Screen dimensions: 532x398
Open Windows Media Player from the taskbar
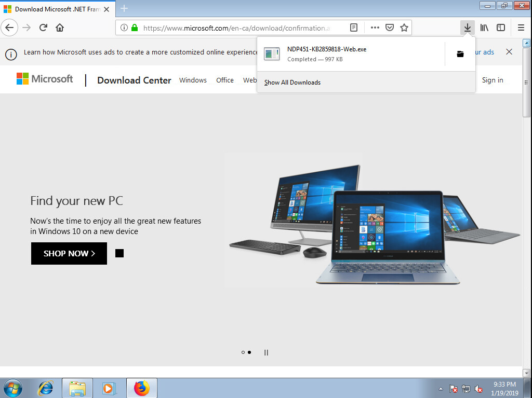pyautogui.click(x=109, y=388)
